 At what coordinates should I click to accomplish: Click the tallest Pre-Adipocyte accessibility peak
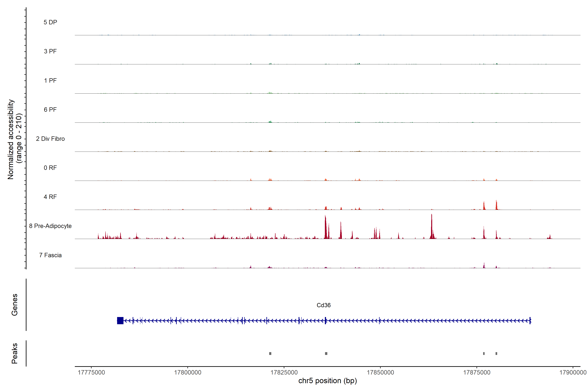pyautogui.click(x=432, y=226)
